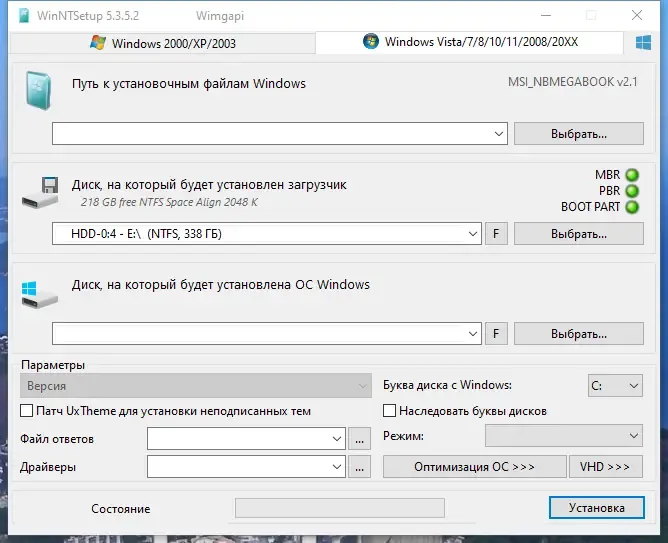Open the Windows drive letter C: dropdown

pyautogui.click(x=615, y=385)
